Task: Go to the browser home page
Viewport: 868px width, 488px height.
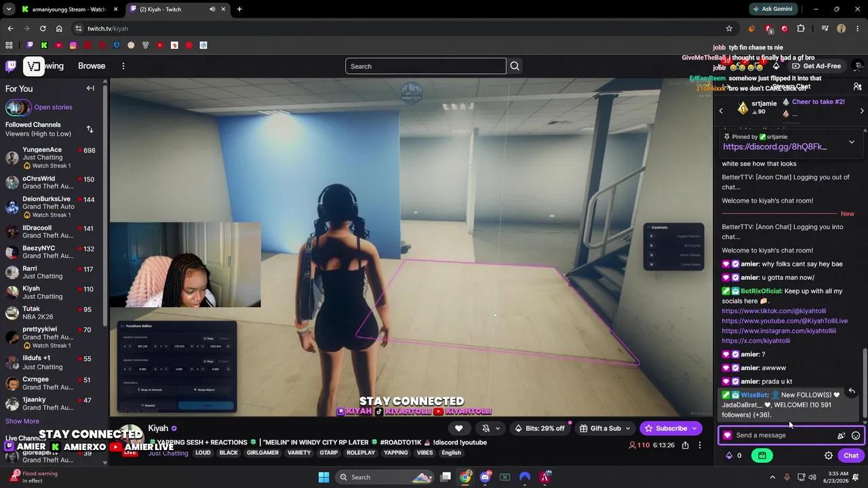Action: [x=59, y=28]
